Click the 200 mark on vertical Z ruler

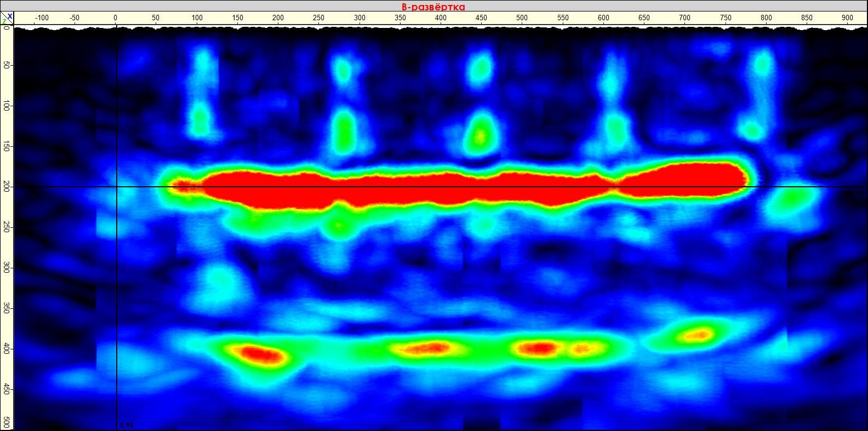coord(6,187)
